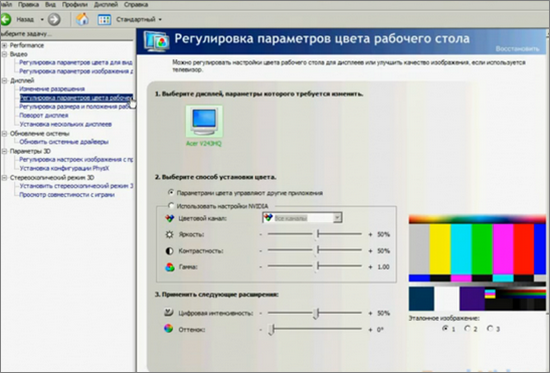
Task: Click the Оттенок slider handle
Action: click(x=271, y=329)
